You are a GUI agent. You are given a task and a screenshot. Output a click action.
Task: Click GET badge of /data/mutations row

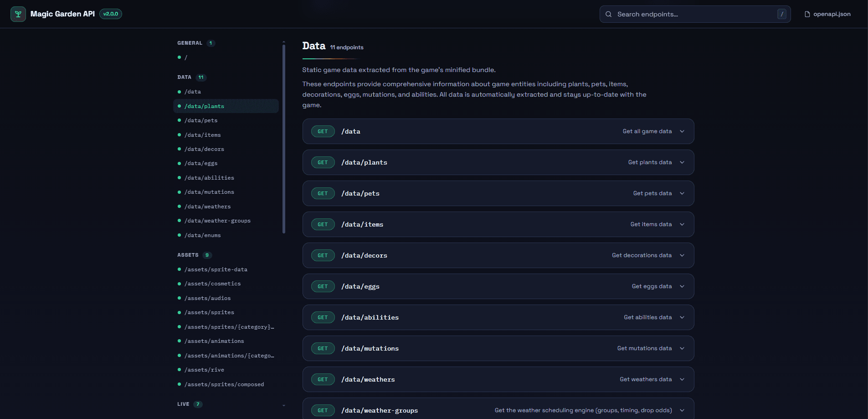(x=323, y=348)
